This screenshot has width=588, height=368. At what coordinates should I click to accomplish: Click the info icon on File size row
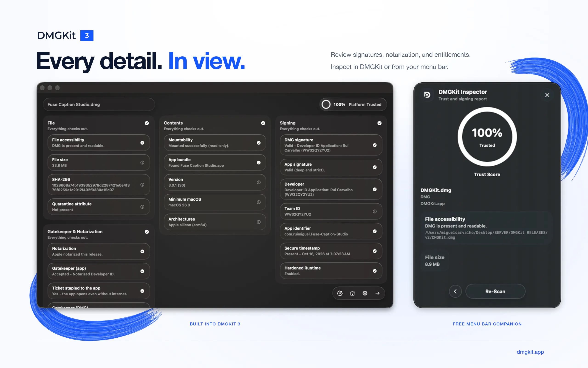point(142,163)
